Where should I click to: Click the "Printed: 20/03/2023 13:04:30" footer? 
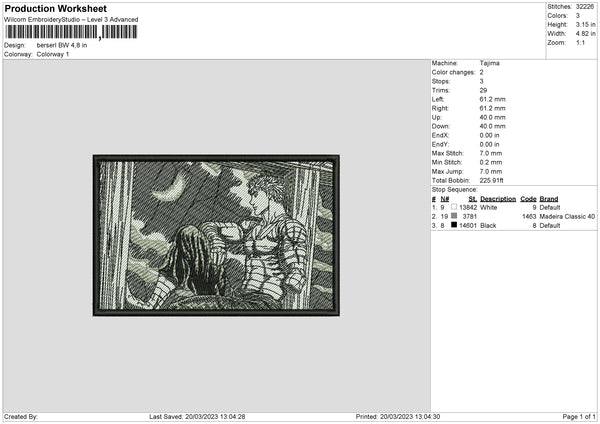(x=398, y=417)
